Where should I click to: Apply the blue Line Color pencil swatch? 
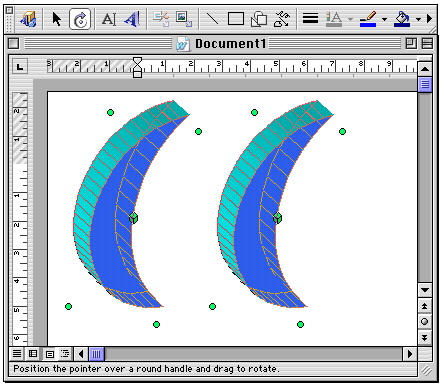368,19
